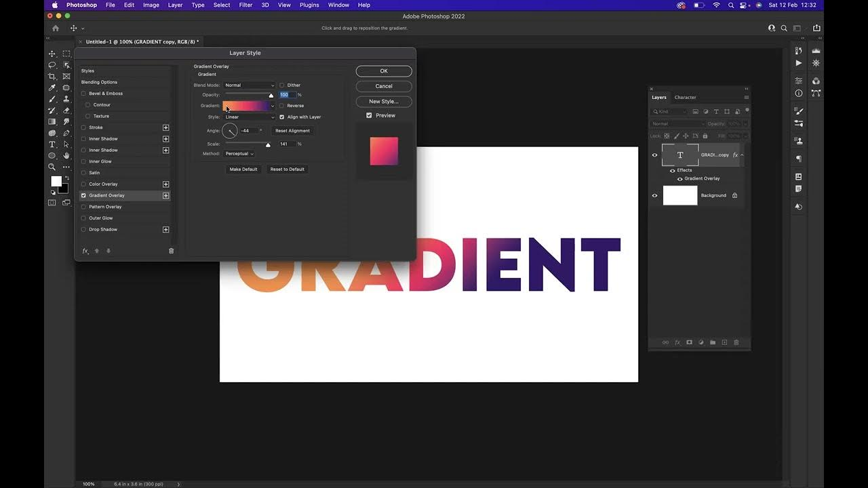Open the Filter menu
This screenshot has height=488, width=868.
coord(245,5)
